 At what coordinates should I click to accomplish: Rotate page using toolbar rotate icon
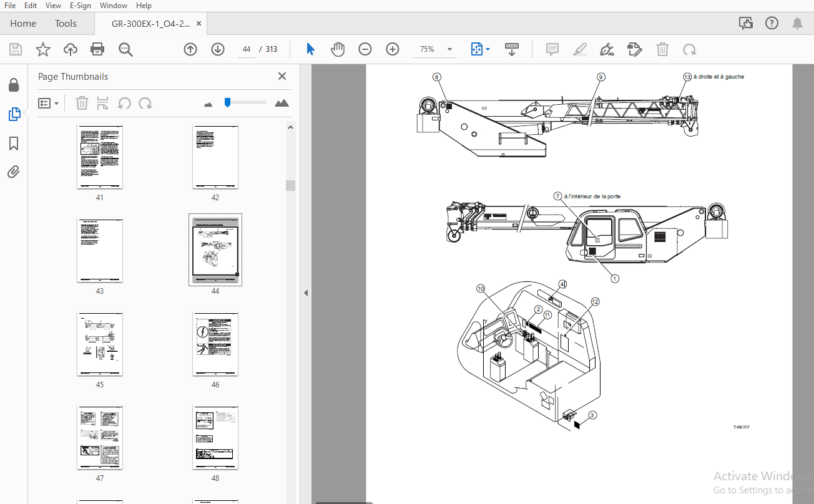pyautogui.click(x=690, y=49)
